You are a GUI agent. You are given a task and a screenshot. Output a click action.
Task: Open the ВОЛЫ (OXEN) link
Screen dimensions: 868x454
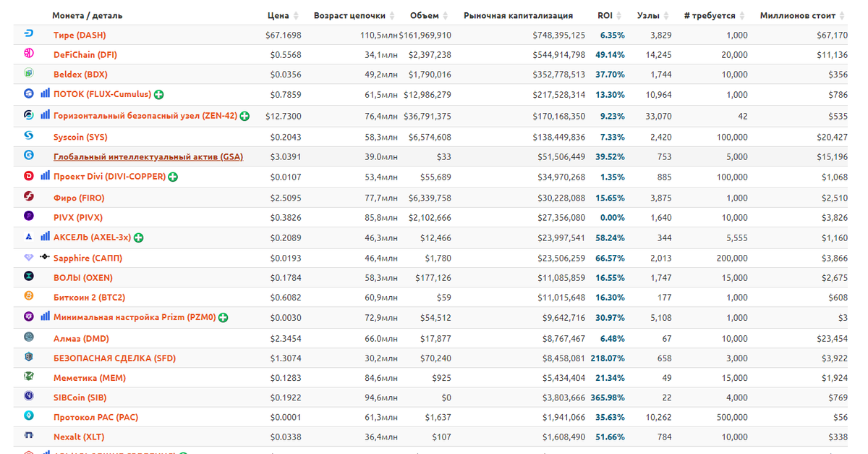click(83, 277)
